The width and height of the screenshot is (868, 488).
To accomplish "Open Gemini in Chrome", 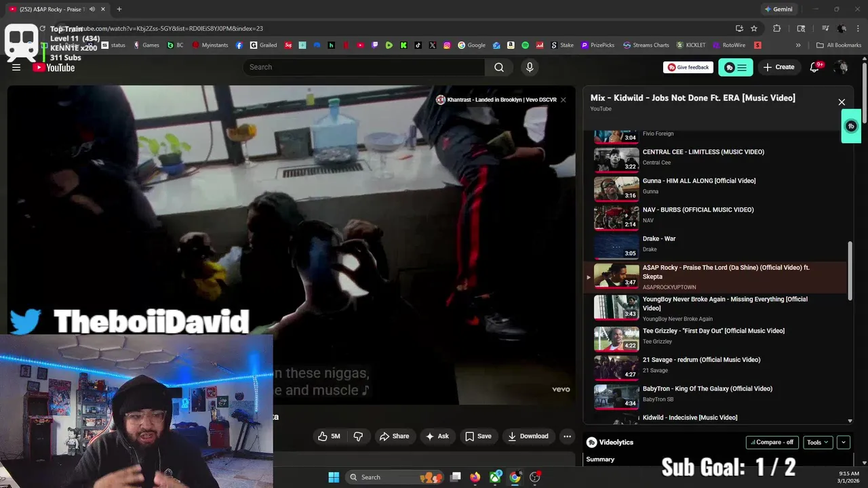I will tap(778, 9).
